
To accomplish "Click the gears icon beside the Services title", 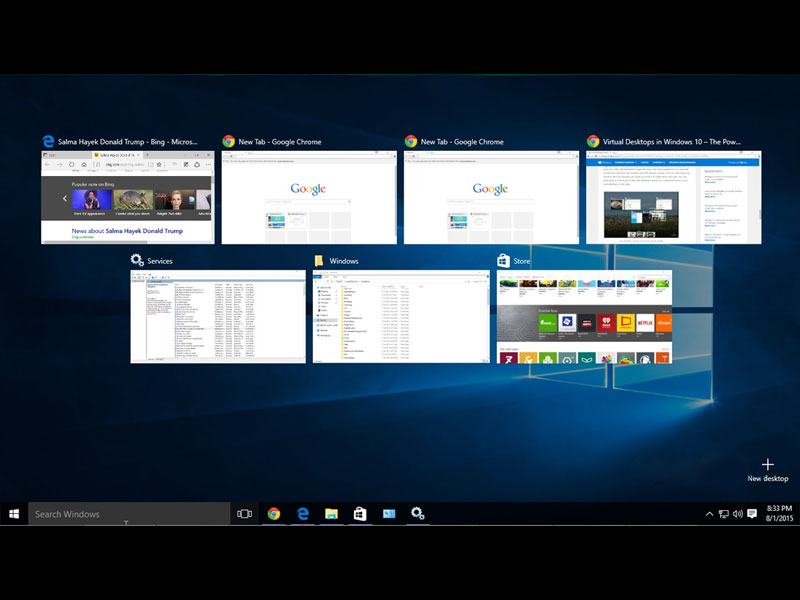I will [137, 260].
